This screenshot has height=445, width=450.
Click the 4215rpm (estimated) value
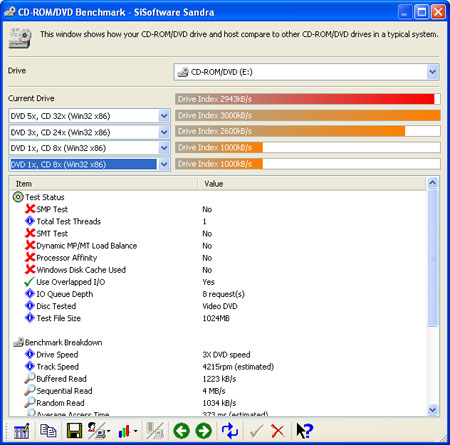(238, 366)
